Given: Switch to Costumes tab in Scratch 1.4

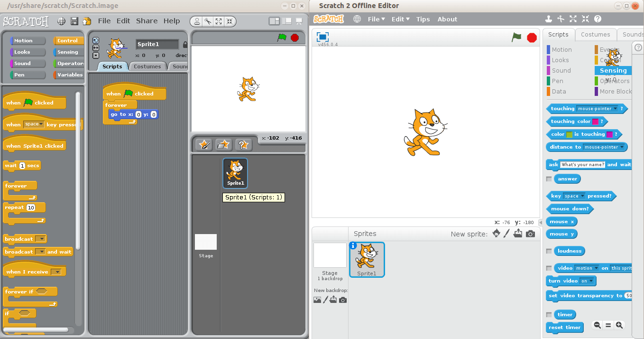Looking at the screenshot, I should tap(147, 66).
